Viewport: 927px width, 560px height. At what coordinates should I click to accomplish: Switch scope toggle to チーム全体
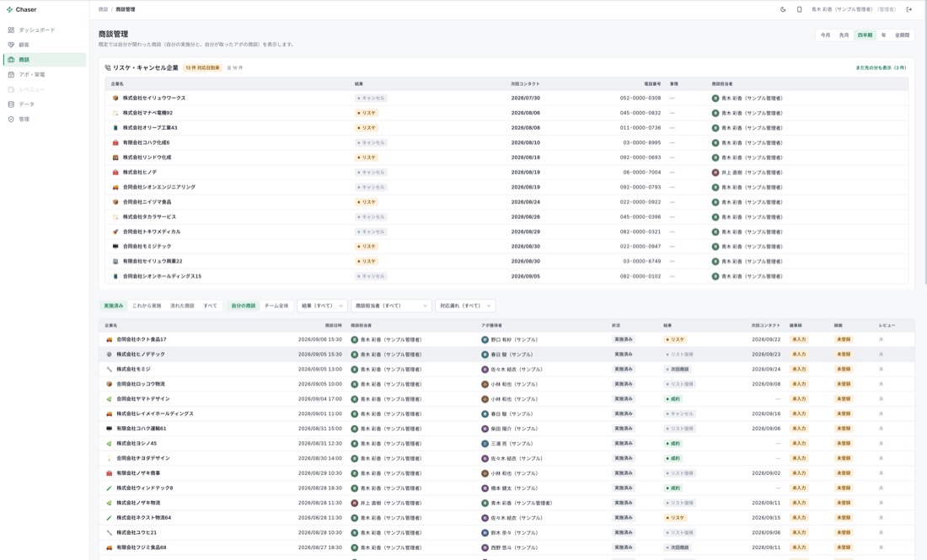point(276,306)
